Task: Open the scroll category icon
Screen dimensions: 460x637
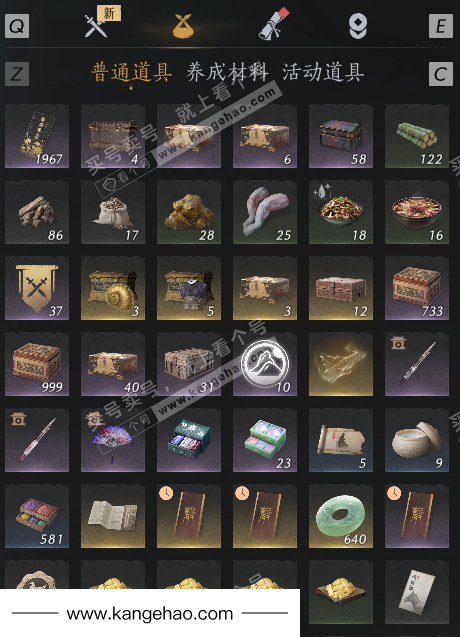Action: [273, 24]
